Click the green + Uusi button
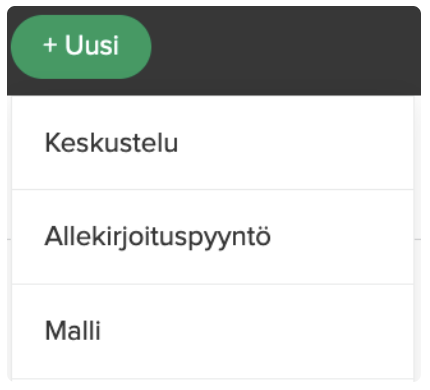 [x=81, y=47]
